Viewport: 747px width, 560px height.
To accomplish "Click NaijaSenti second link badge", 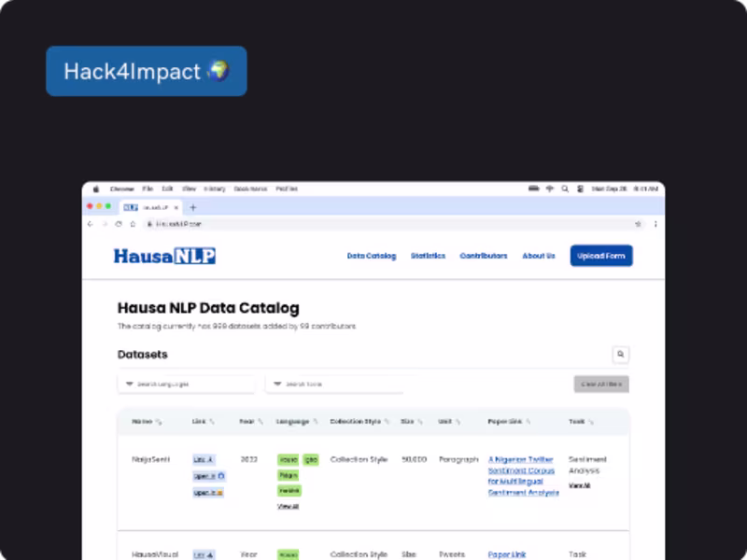I will pos(209,476).
